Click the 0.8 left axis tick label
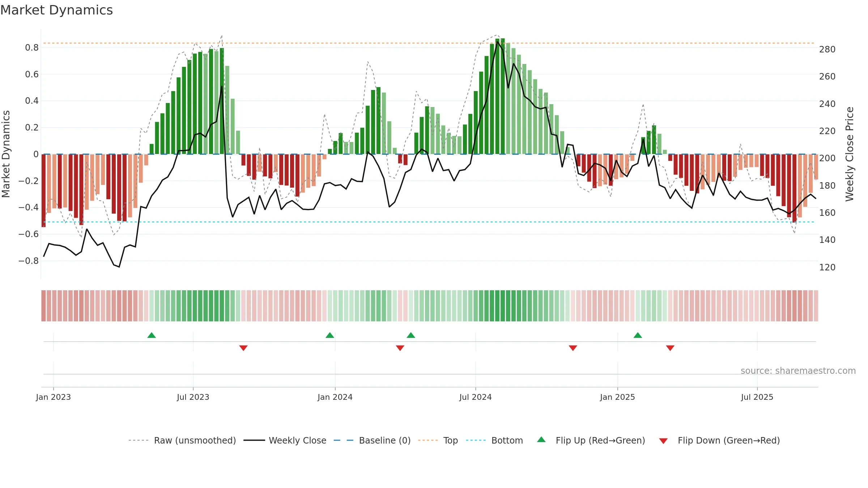The height and width of the screenshot is (488, 868). pyautogui.click(x=32, y=48)
